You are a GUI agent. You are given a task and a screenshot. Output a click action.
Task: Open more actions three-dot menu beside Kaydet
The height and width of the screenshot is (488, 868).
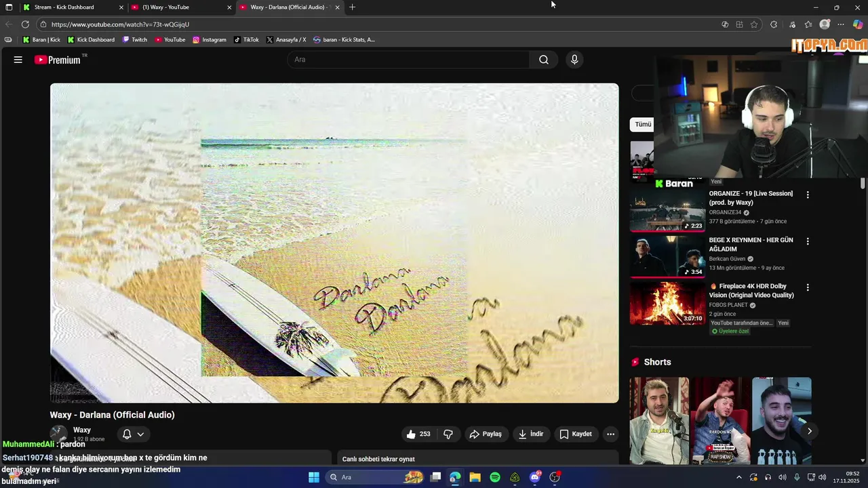click(610, 434)
